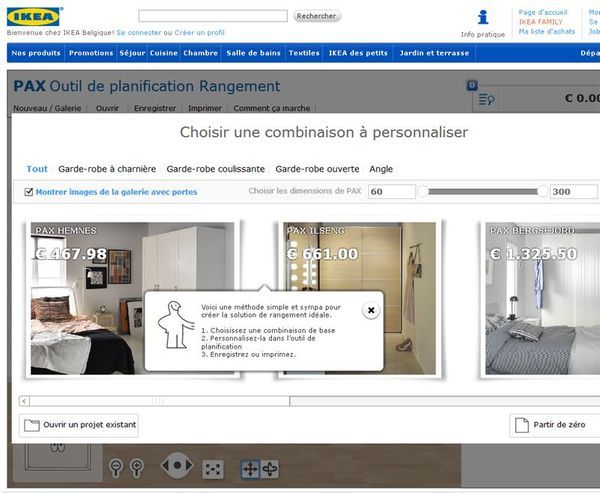Focus the maximum dimension field showing 300
Viewport: 600px width, 493px height.
click(573, 191)
